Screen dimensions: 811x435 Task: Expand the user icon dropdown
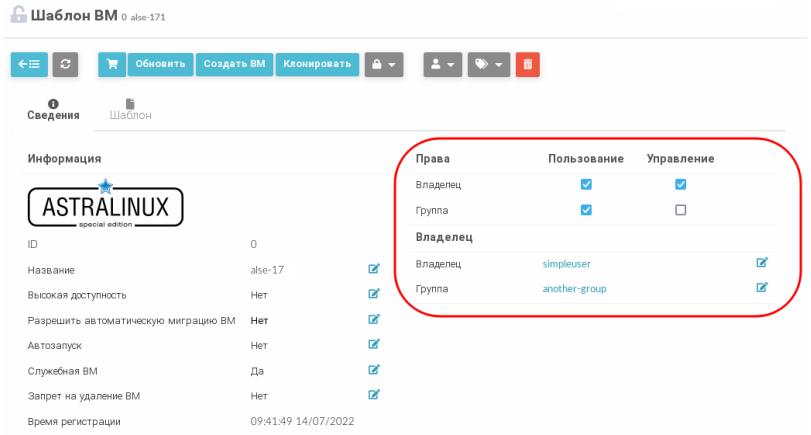click(x=443, y=64)
